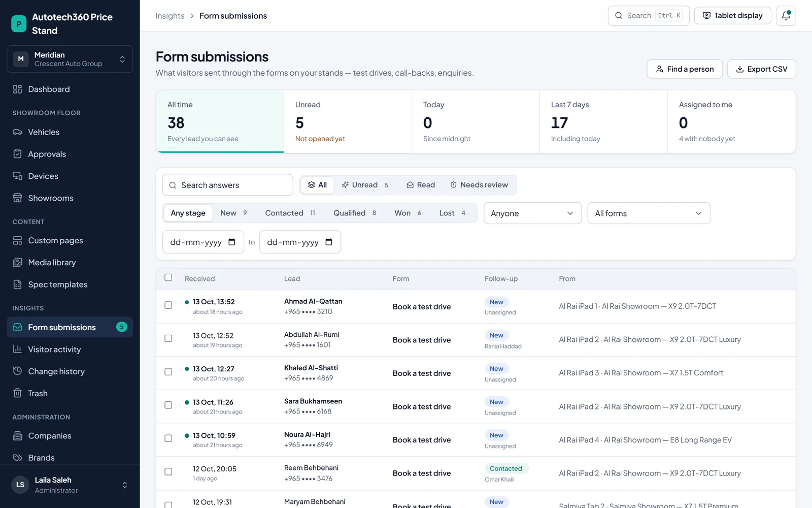The width and height of the screenshot is (812, 508).
Task: Open Custom pages
Action: (70, 240)
